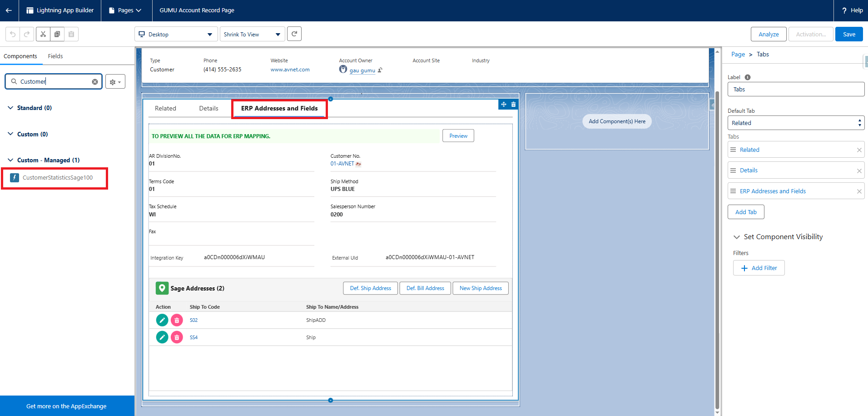
Task: Switch to the Fields tab
Action: (55, 56)
